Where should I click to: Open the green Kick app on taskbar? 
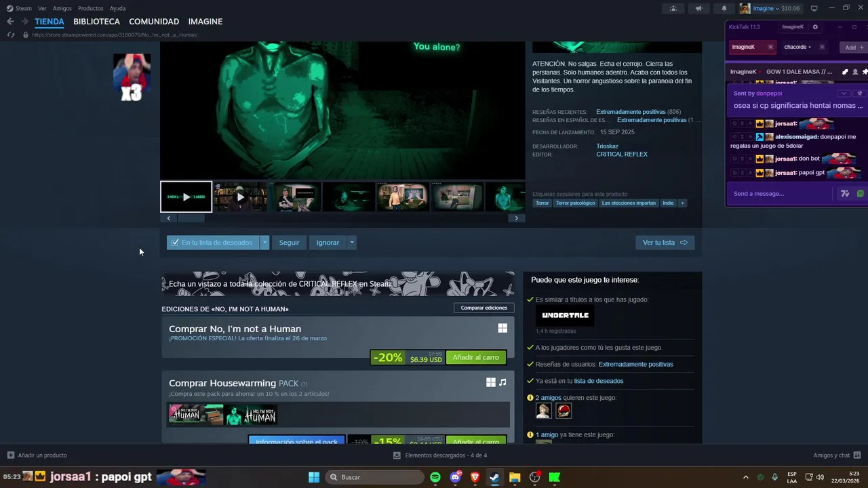click(554, 477)
